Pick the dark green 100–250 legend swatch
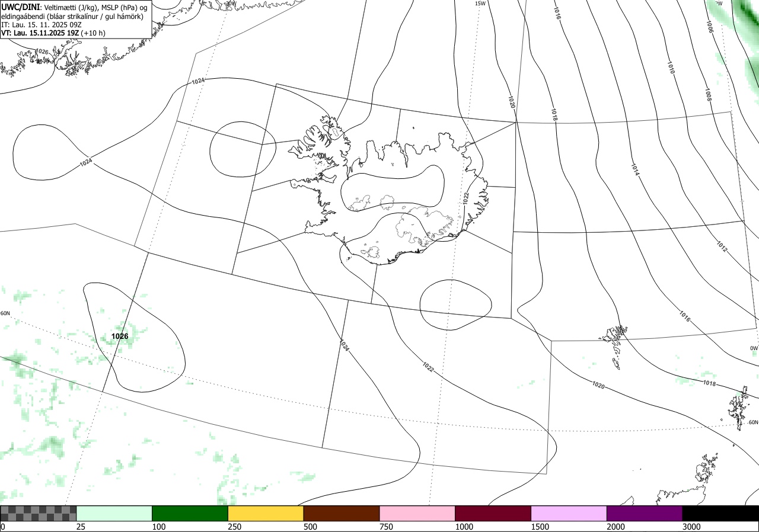Image resolution: width=759 pixels, height=532 pixels. click(x=190, y=513)
